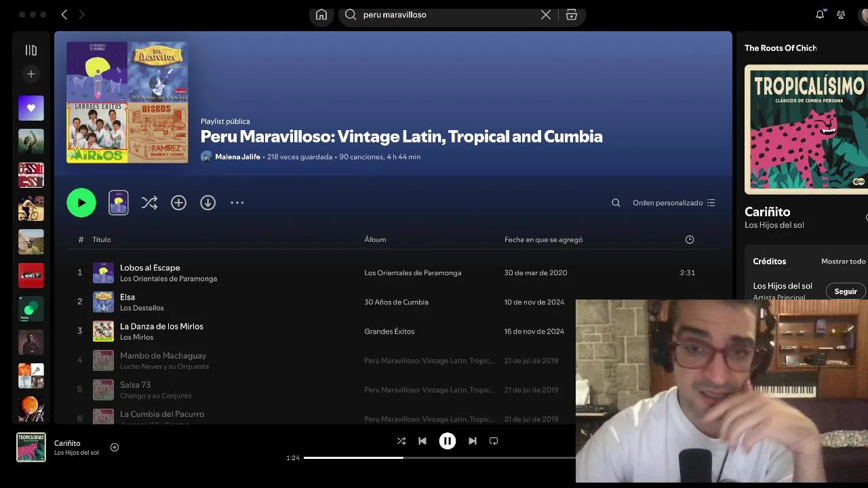Select track 'Lobos al Escape'

[x=150, y=268]
